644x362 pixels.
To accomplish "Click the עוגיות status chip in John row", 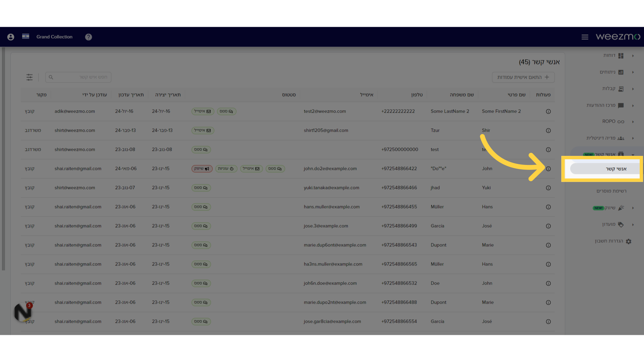I will pos(226,169).
